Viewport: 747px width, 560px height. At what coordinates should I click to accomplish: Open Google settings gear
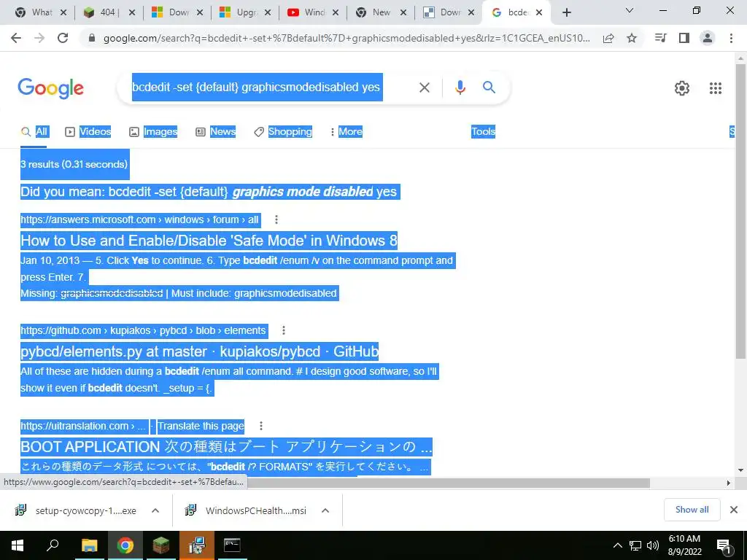pos(682,88)
